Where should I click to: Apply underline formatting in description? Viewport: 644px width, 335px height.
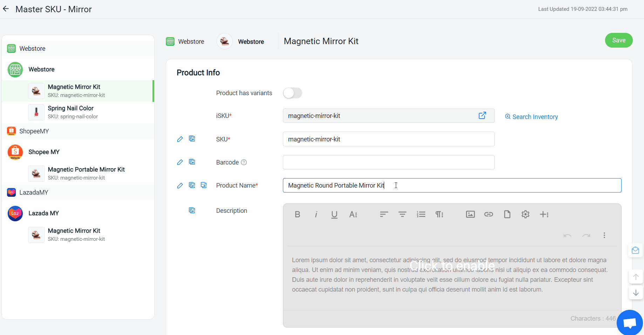[334, 214]
